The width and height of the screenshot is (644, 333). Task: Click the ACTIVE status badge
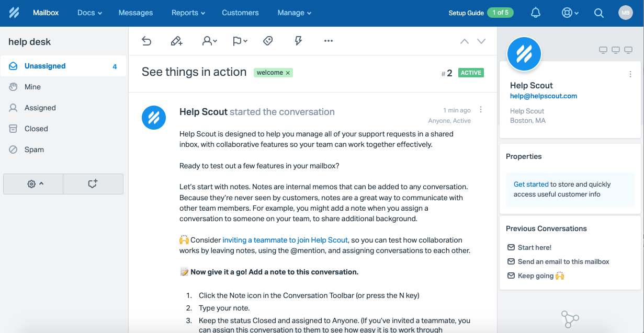471,73
